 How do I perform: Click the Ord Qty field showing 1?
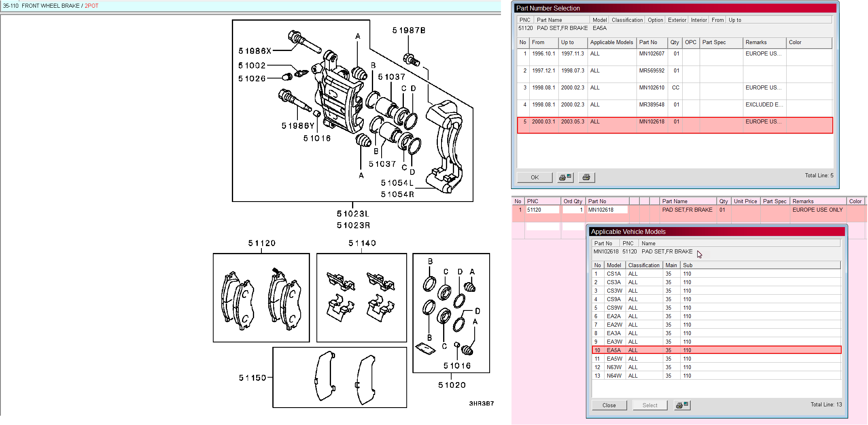point(573,210)
